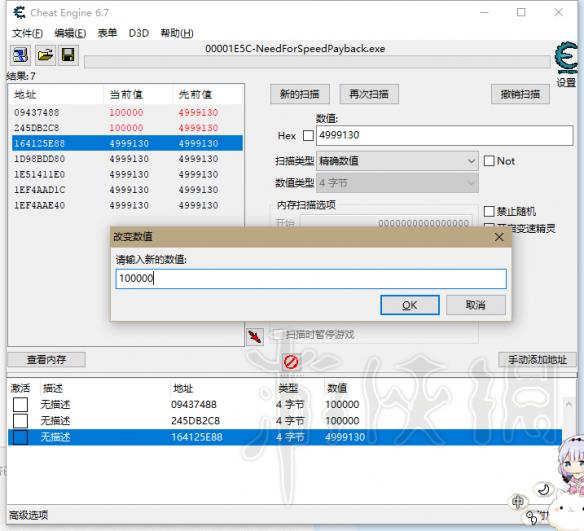This screenshot has width=584, height=531.
Task: Open the D3D menu
Action: [139, 33]
